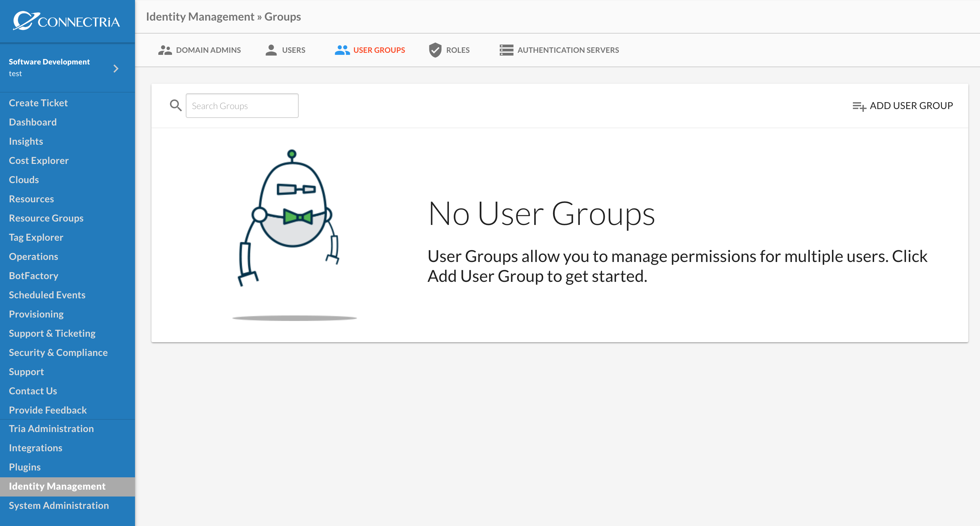Screen dimensions: 980x526
Task: Click the Authentication Servers list icon
Action: coord(506,50)
